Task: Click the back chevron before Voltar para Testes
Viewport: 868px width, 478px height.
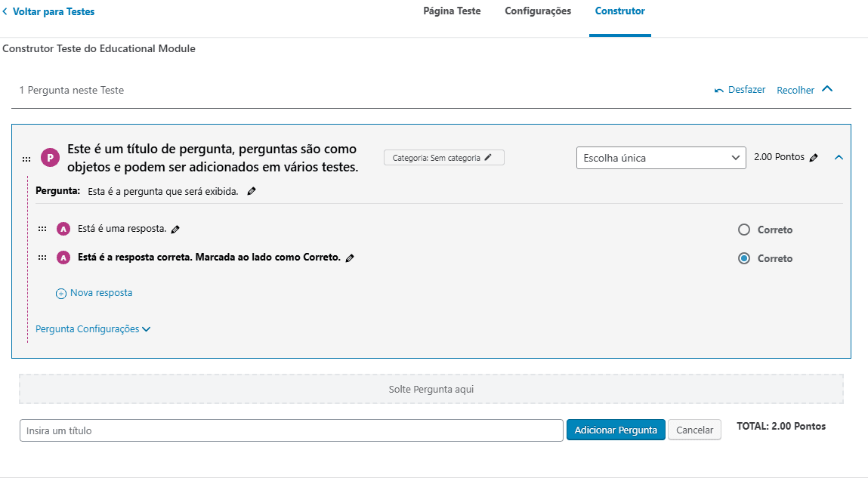Action: click(x=5, y=11)
